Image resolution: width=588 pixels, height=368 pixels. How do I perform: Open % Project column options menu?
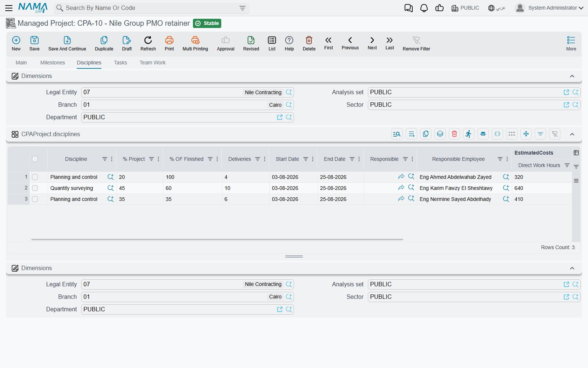coord(158,159)
